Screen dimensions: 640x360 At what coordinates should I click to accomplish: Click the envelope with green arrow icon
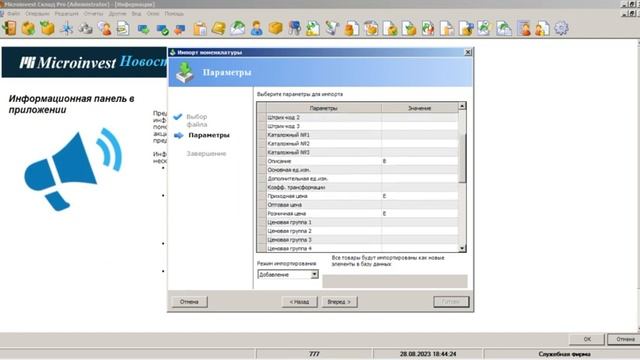(x=238, y=28)
